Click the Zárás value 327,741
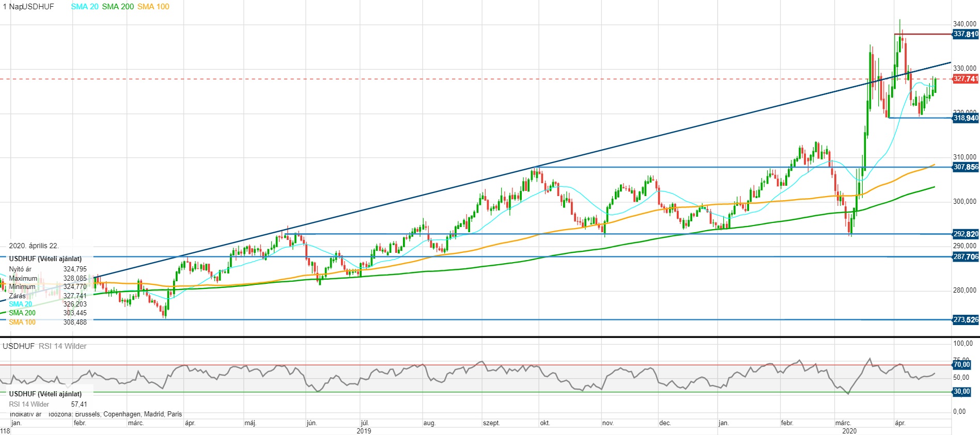Viewport: 980px width, 435px height. click(x=75, y=296)
